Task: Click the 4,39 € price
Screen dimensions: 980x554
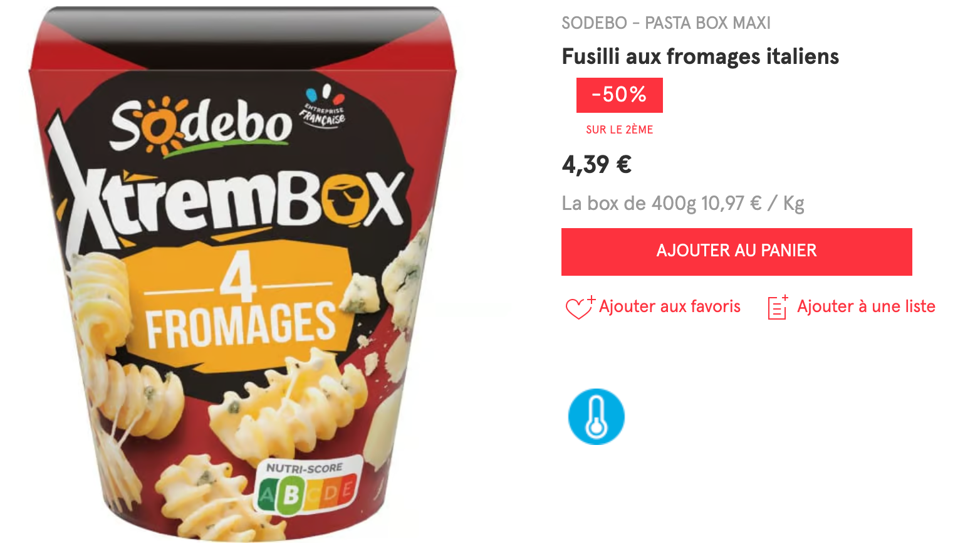Action: [x=597, y=165]
